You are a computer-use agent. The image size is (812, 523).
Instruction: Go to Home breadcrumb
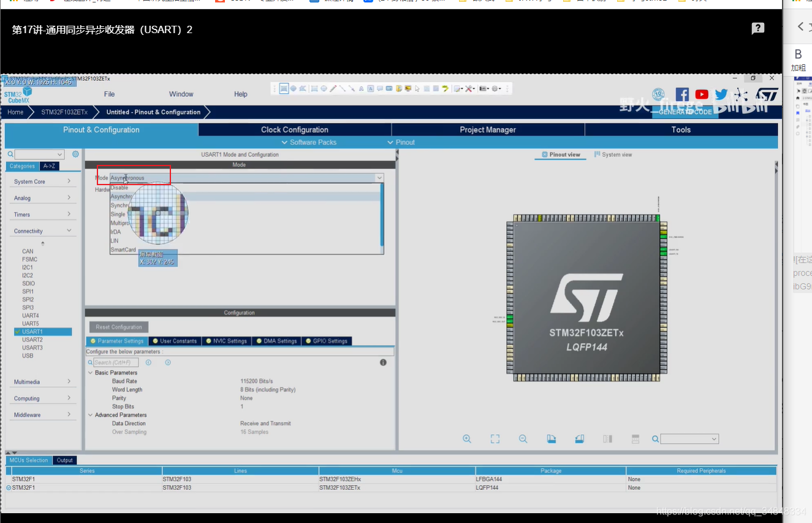(15, 112)
